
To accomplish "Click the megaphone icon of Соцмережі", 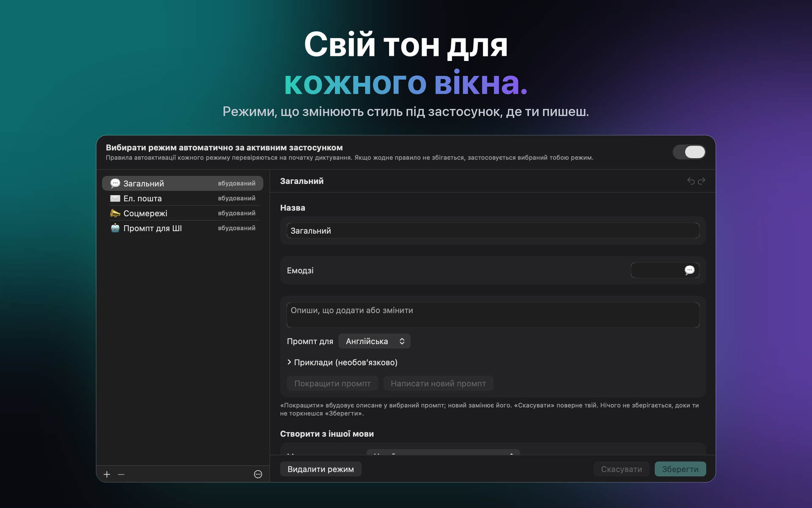I will tap(115, 213).
